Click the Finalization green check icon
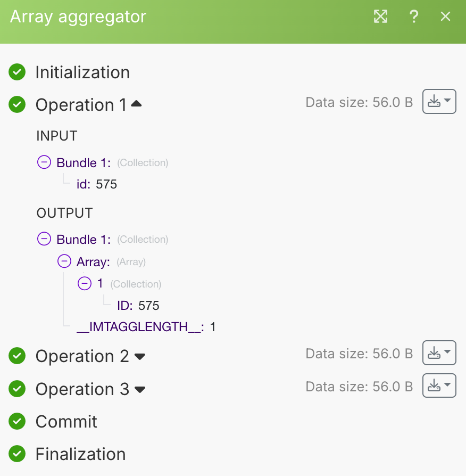Image resolution: width=466 pixels, height=476 pixels. (x=17, y=454)
